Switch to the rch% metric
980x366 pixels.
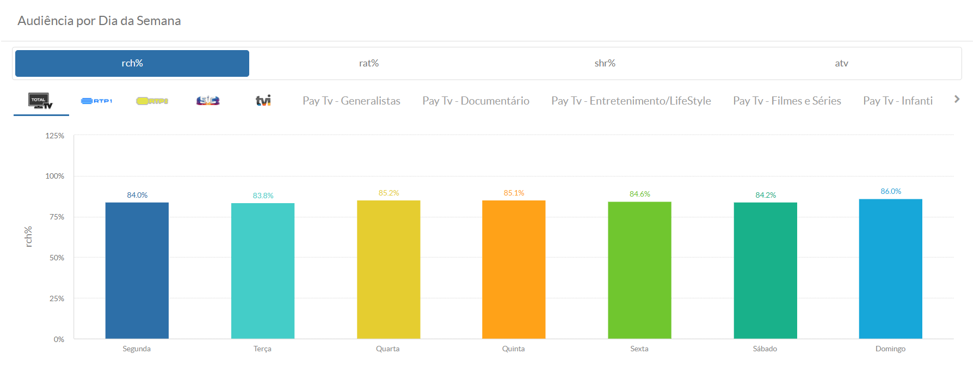132,64
